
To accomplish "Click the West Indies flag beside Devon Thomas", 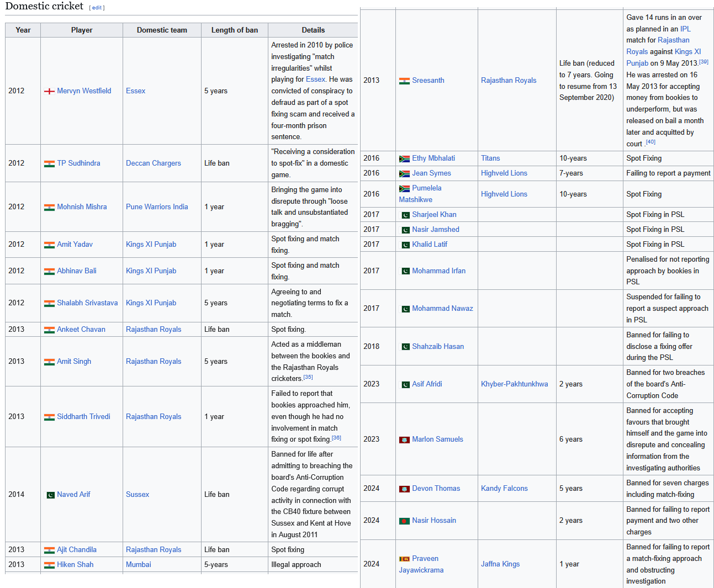I will [x=404, y=489].
